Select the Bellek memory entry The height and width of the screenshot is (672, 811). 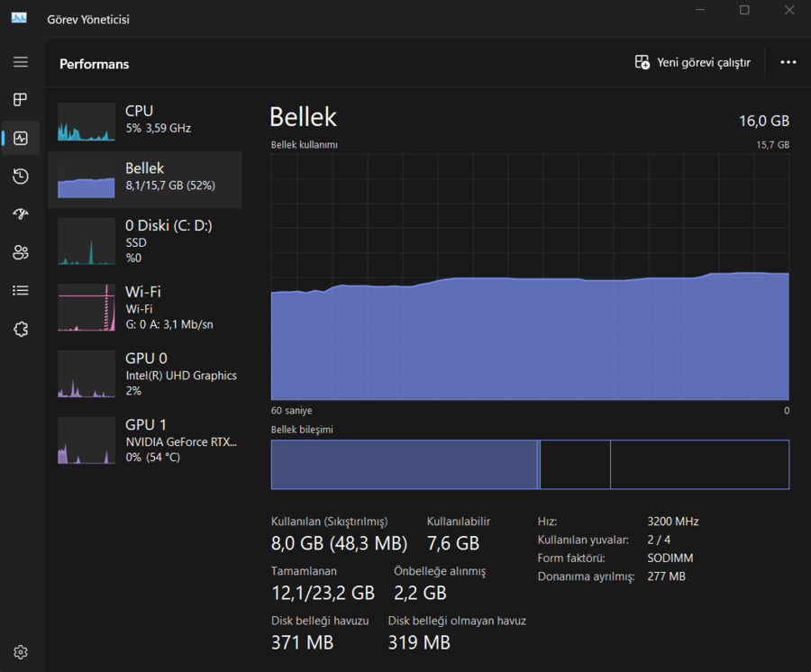click(145, 177)
